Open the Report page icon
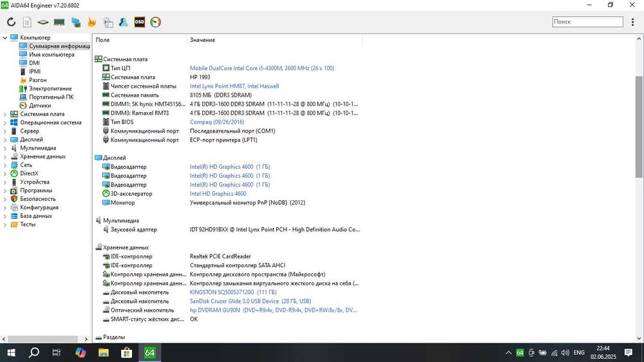The height and width of the screenshot is (362, 644). (27, 22)
